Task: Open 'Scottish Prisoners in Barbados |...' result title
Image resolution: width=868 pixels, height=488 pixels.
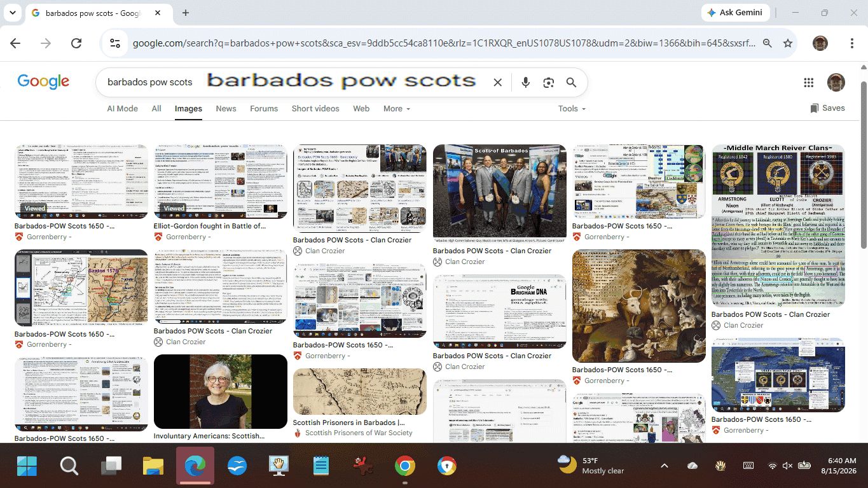Action: pos(348,422)
